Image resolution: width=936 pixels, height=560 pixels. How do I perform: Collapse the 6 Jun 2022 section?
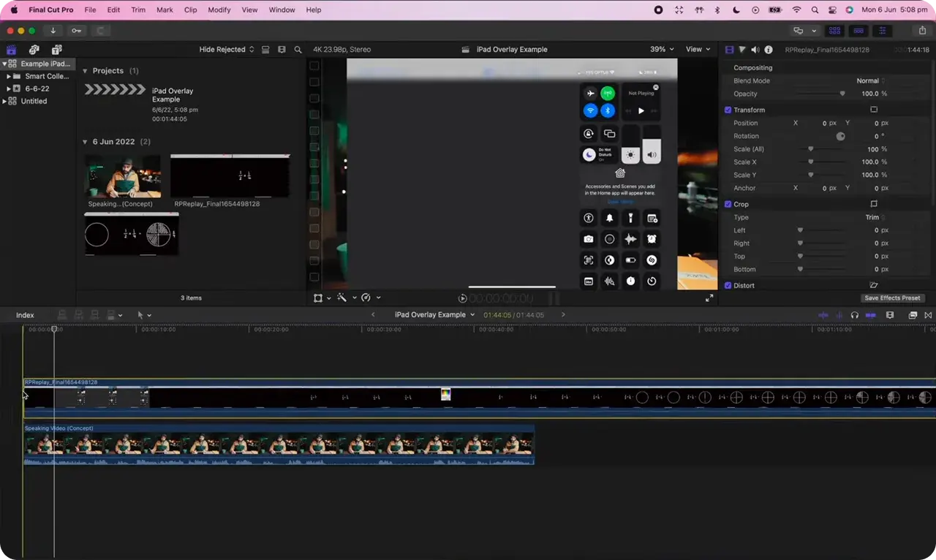85,142
